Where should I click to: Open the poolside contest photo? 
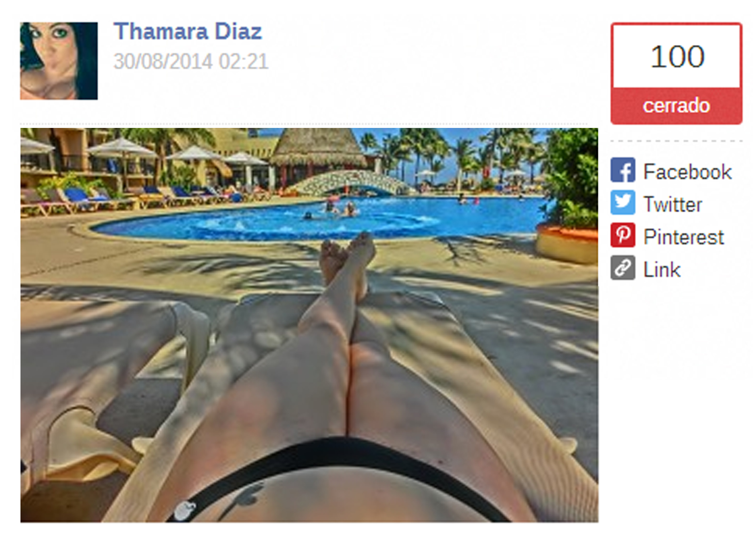coord(309,325)
